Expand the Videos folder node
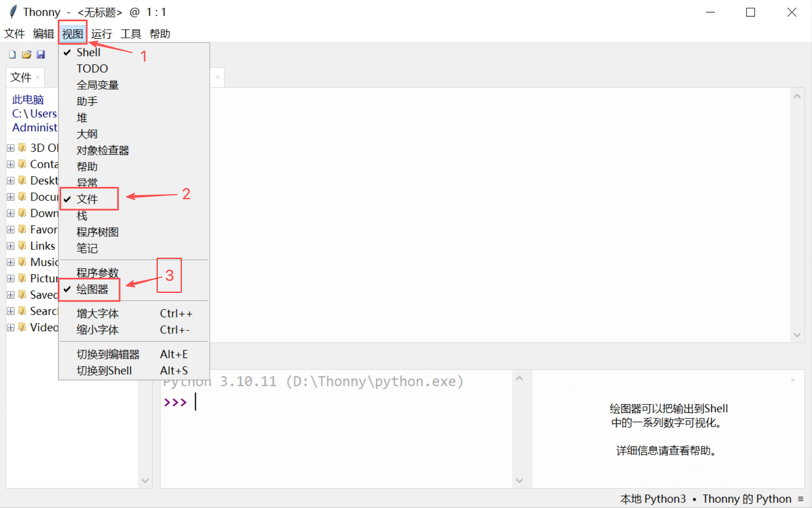The height and width of the screenshot is (508, 812). 11,327
